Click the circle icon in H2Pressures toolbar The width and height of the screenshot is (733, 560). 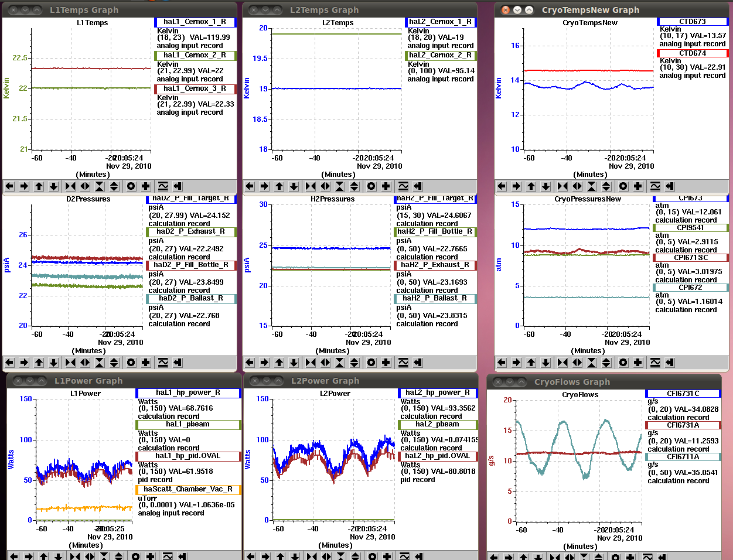pos(371,363)
